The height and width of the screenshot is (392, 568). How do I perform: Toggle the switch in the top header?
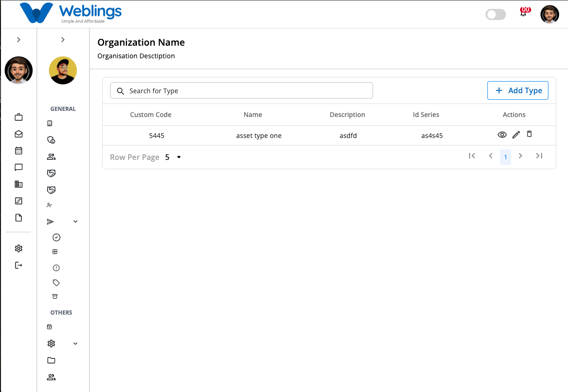tap(495, 14)
